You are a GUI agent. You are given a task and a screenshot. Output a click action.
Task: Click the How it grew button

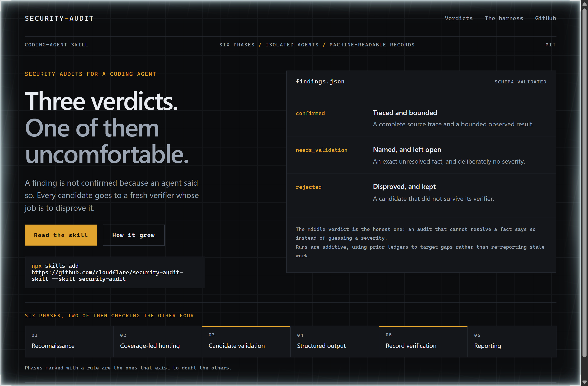tap(134, 235)
